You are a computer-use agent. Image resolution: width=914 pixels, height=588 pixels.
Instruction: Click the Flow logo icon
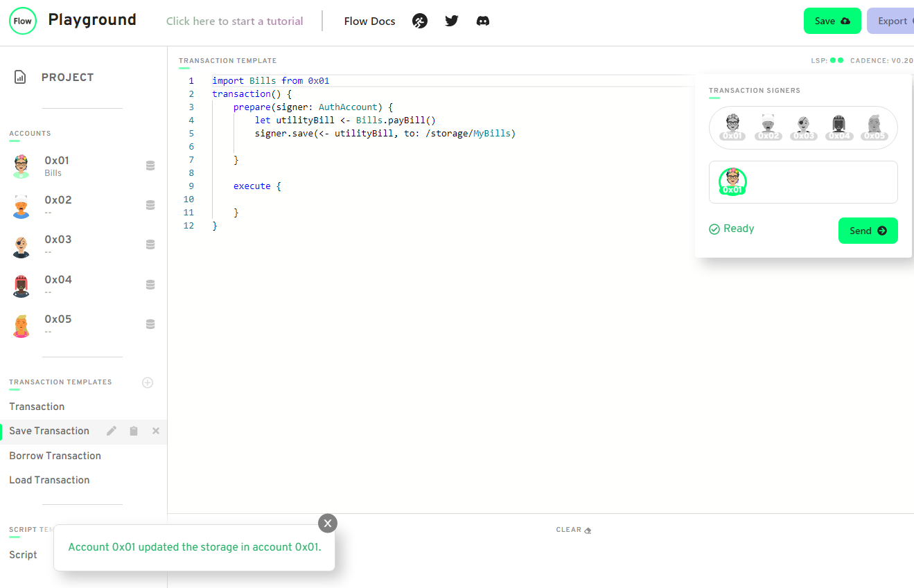pyautogui.click(x=23, y=21)
